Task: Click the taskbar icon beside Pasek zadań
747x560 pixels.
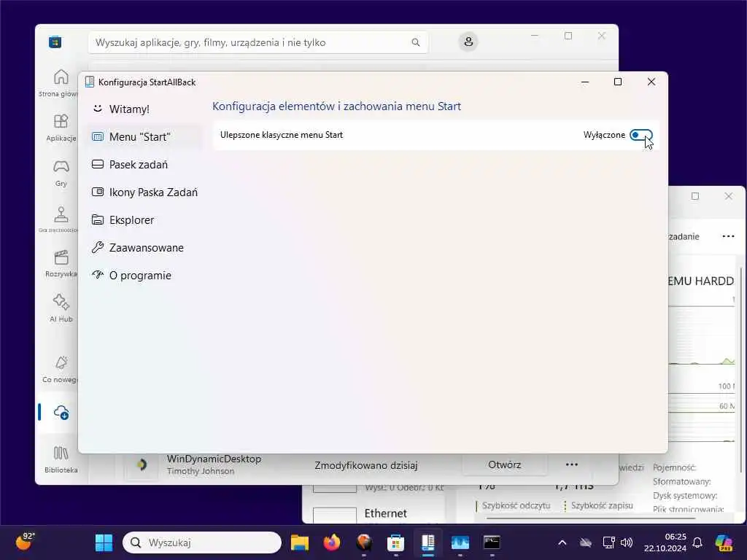Action: pyautogui.click(x=98, y=164)
